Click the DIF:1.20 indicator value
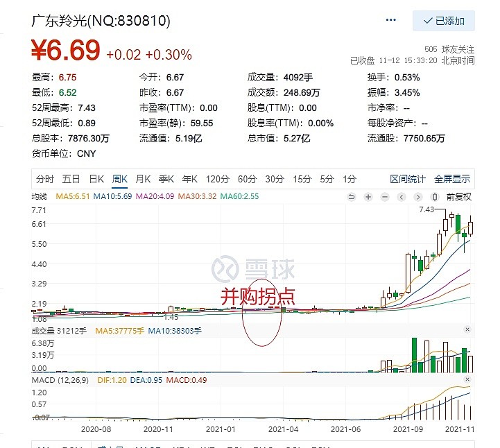 tap(112, 380)
